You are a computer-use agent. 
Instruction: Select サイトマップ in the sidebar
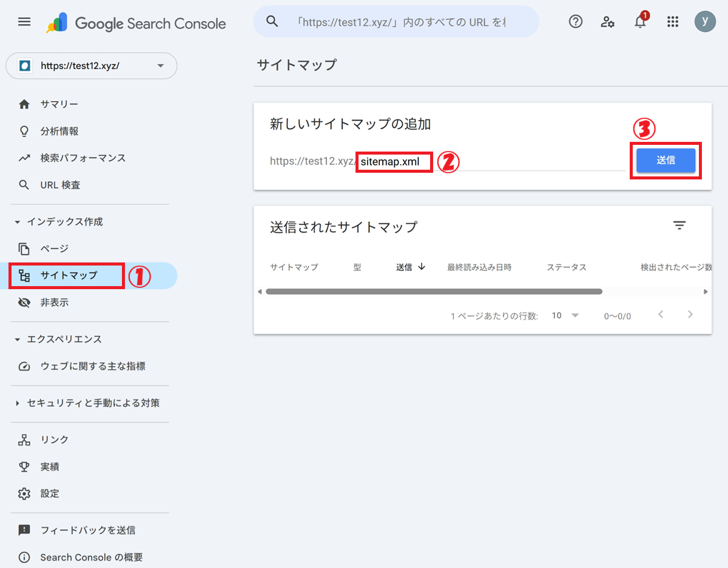(69, 275)
